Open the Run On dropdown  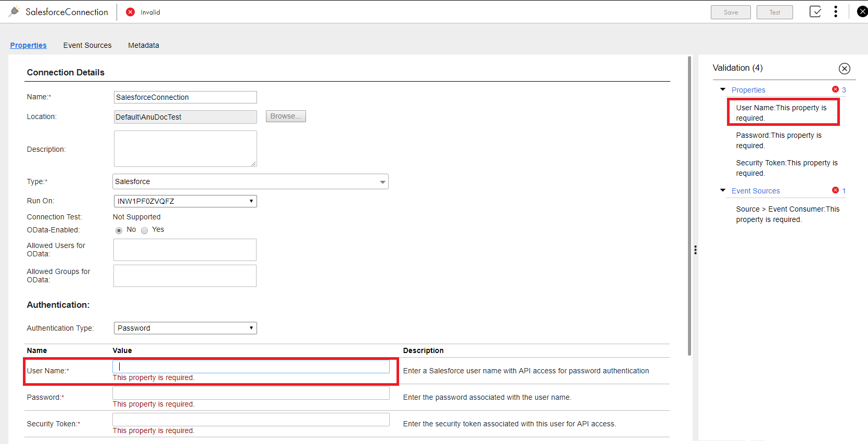point(185,201)
